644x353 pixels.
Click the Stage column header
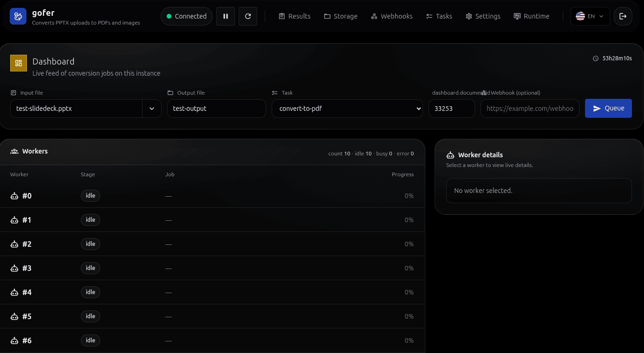click(88, 174)
